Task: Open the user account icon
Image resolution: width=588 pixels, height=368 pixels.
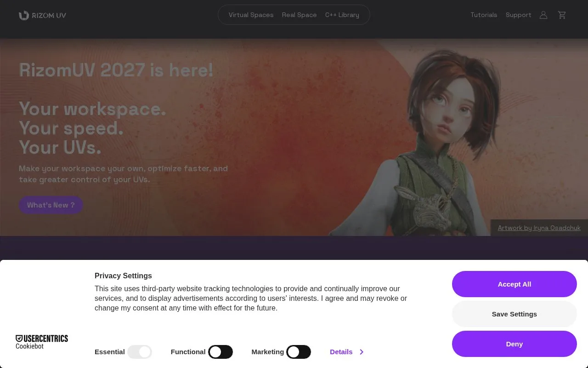Action: 543,15
